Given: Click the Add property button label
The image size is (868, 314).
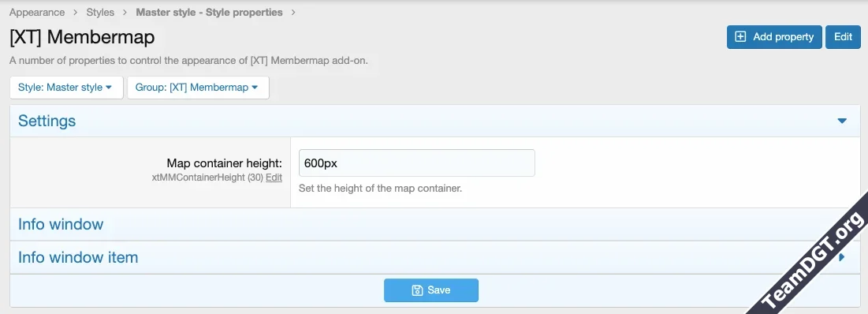Looking at the screenshot, I should pyautogui.click(x=784, y=36).
